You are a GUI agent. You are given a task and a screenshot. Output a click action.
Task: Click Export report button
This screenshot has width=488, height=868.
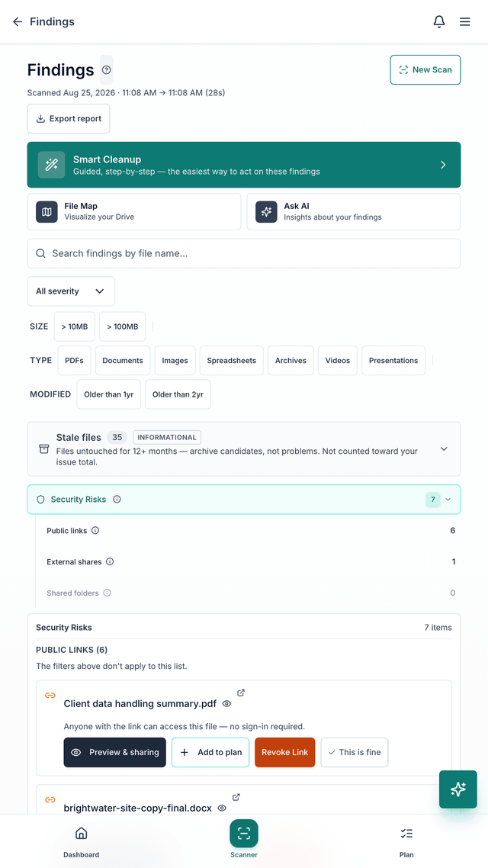(69, 118)
